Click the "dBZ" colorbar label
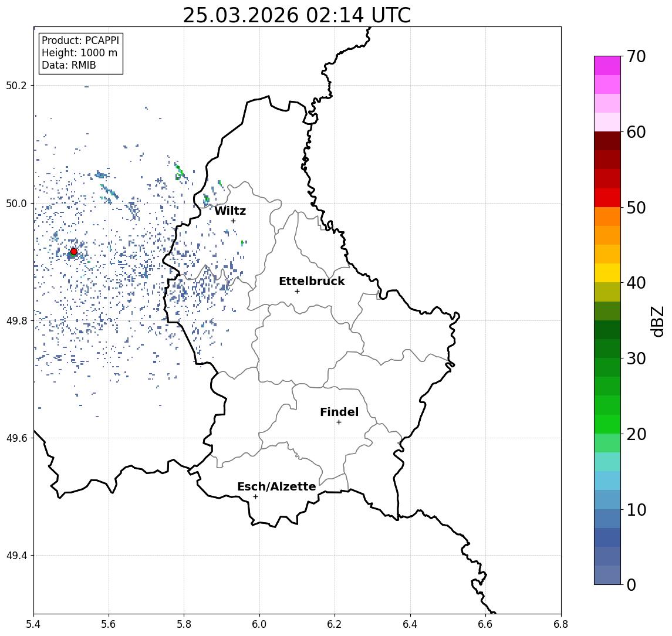Image resolution: width=672 pixels, height=636 pixels. tap(657, 322)
